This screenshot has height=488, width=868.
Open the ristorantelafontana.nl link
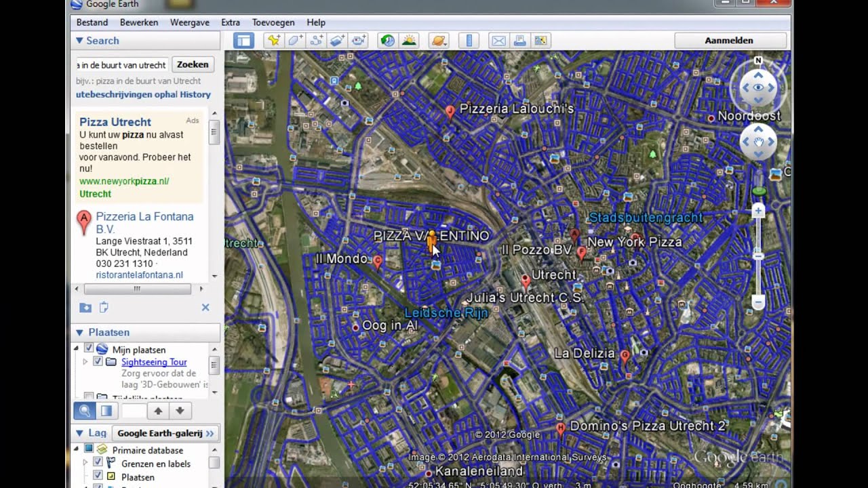tap(139, 275)
